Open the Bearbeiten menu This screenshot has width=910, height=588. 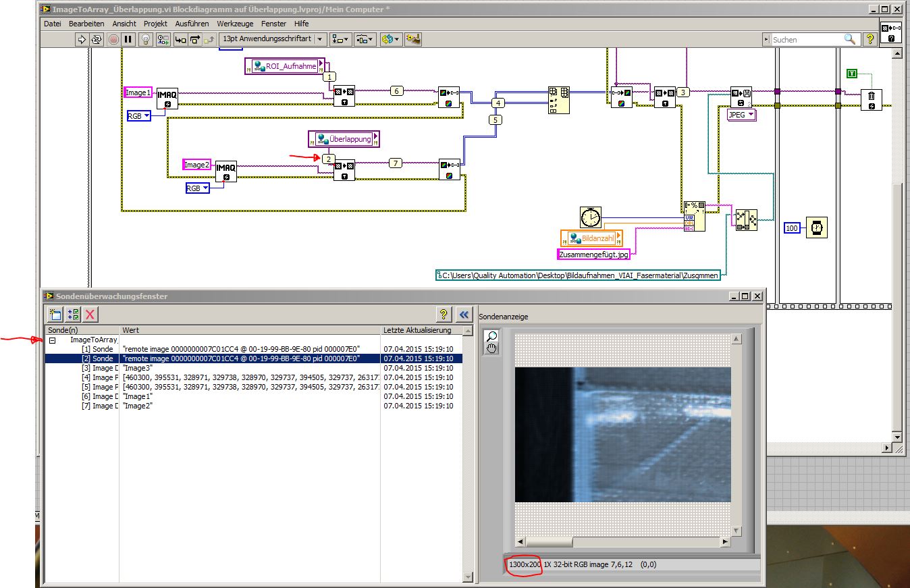coord(86,23)
